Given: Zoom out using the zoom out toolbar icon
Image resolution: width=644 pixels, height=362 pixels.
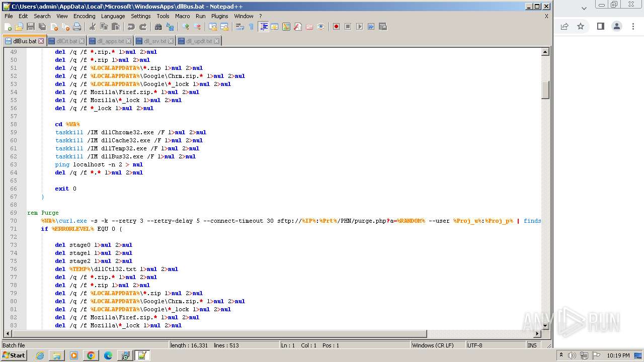Looking at the screenshot, I should [197, 27].
